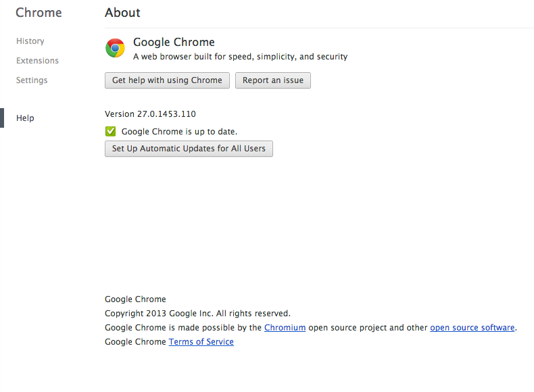Open the History page in sidebar
This screenshot has width=534, height=392.
pos(30,41)
